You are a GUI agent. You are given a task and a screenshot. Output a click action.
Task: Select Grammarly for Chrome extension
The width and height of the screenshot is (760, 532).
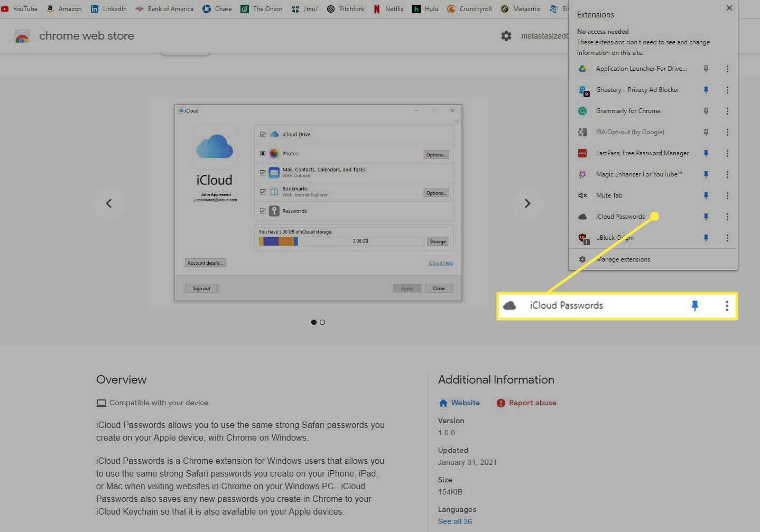pyautogui.click(x=628, y=111)
